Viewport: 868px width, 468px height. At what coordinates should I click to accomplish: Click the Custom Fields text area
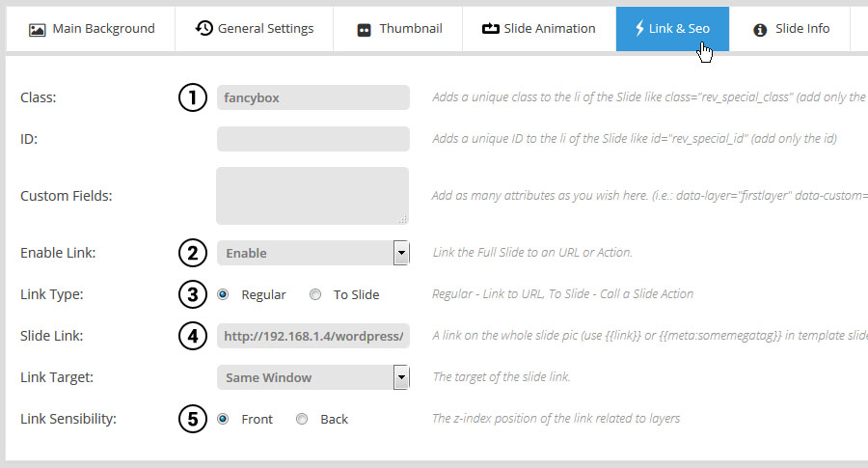312,196
